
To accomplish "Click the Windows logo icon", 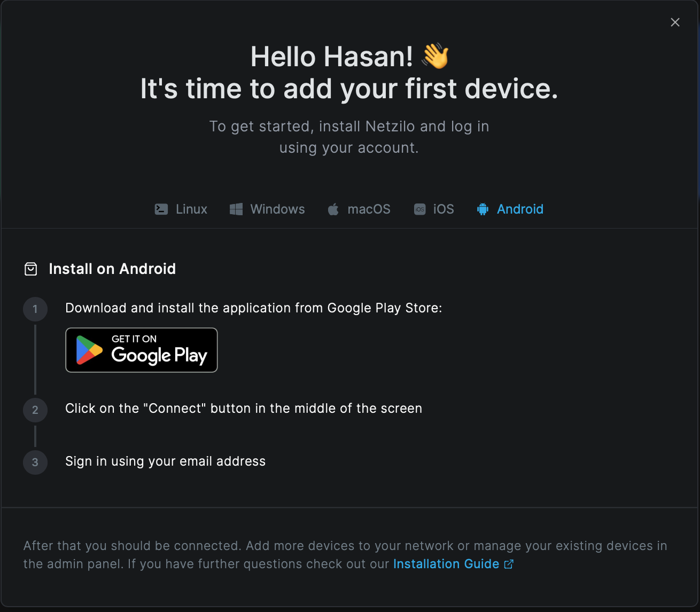I will [236, 209].
